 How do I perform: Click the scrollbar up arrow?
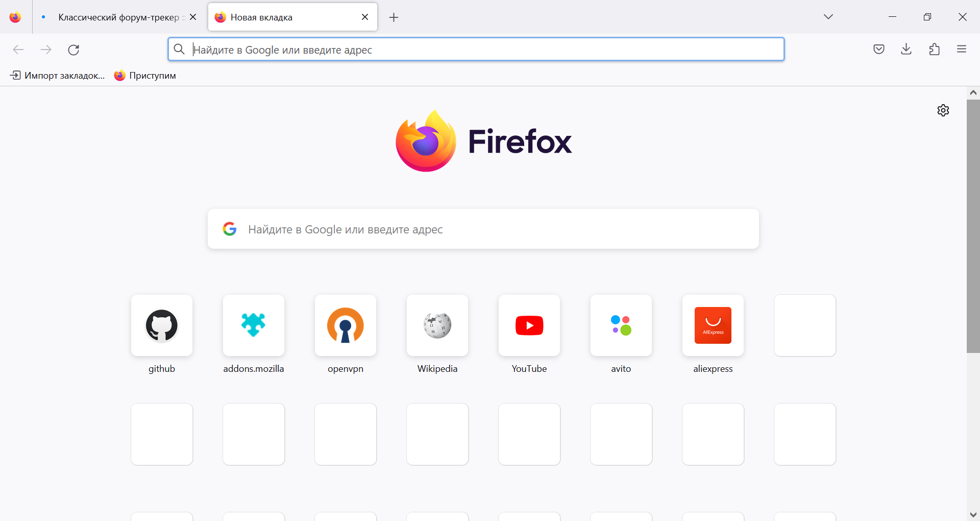(x=973, y=92)
